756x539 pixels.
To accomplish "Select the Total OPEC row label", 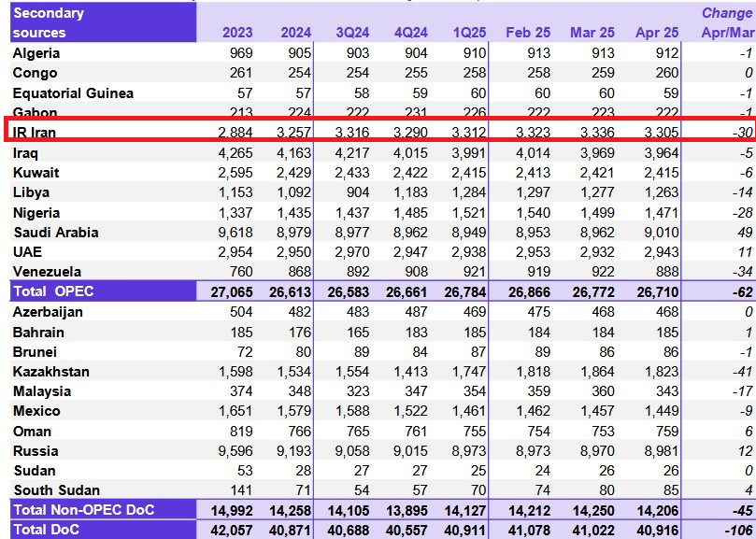I will [52, 291].
